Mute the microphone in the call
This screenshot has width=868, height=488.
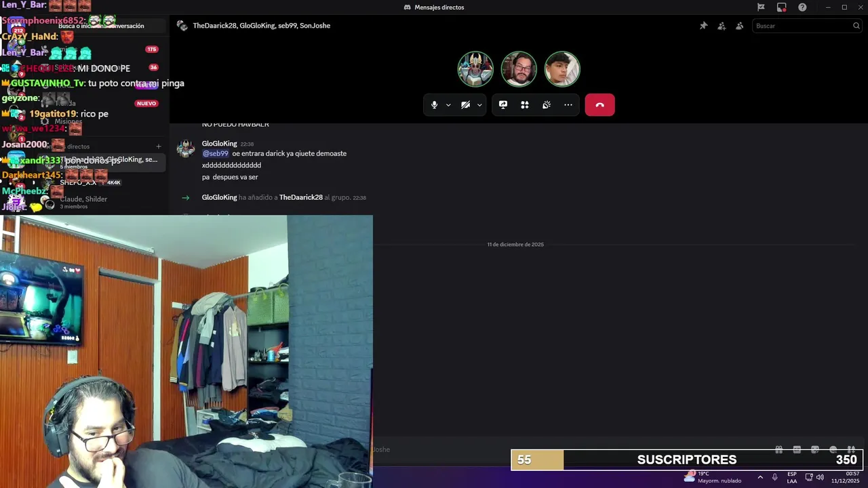[435, 105]
